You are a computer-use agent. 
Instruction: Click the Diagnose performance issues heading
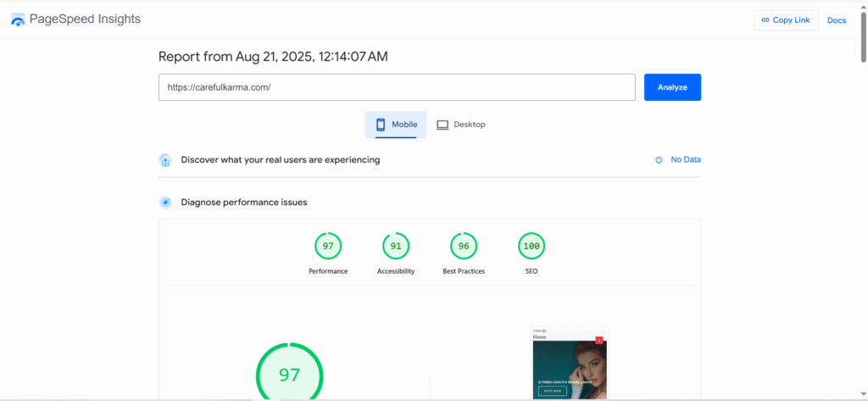(x=244, y=203)
